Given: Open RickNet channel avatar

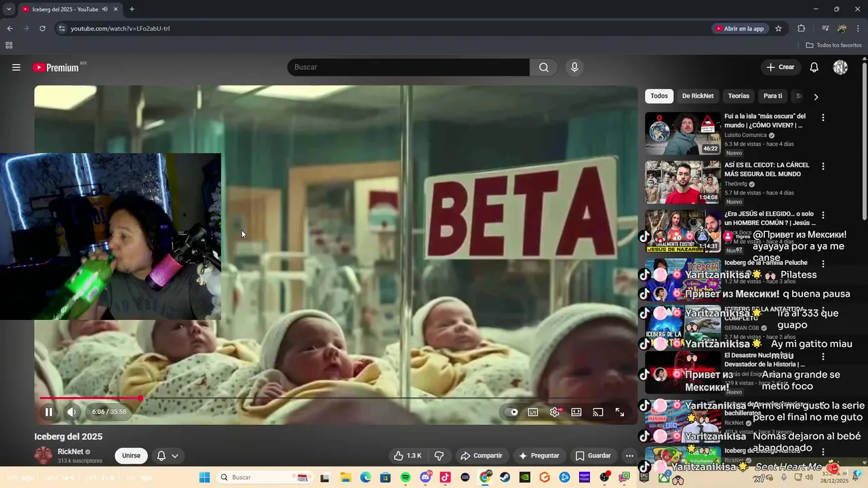Looking at the screenshot, I should click(43, 455).
